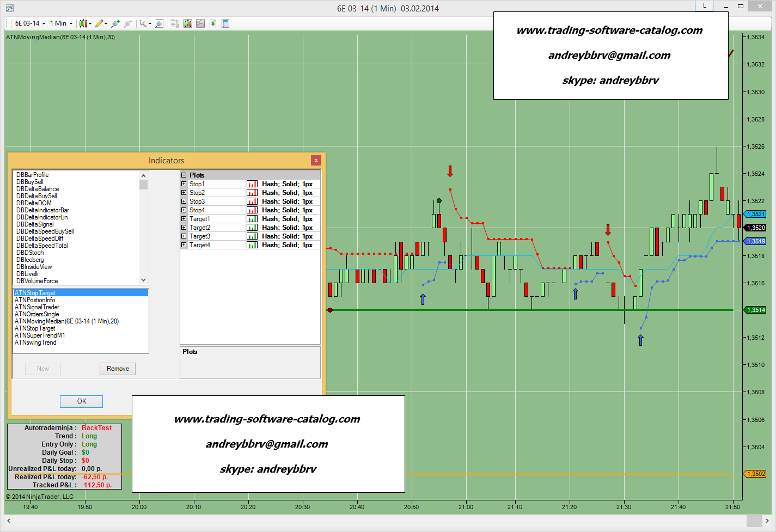
Task: Select DBDeltaSignal in the indicator list
Action: (x=35, y=224)
